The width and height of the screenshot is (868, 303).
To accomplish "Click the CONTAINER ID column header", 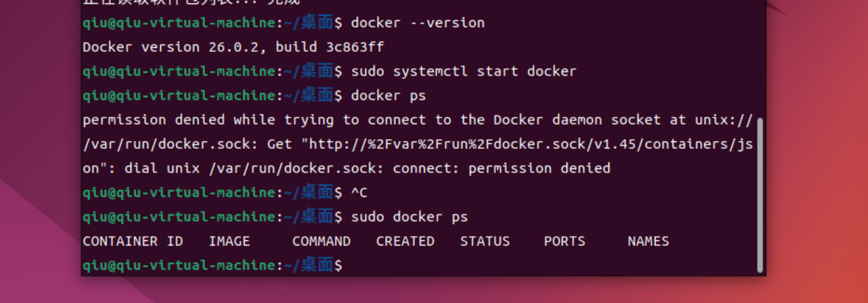I will click(133, 241).
